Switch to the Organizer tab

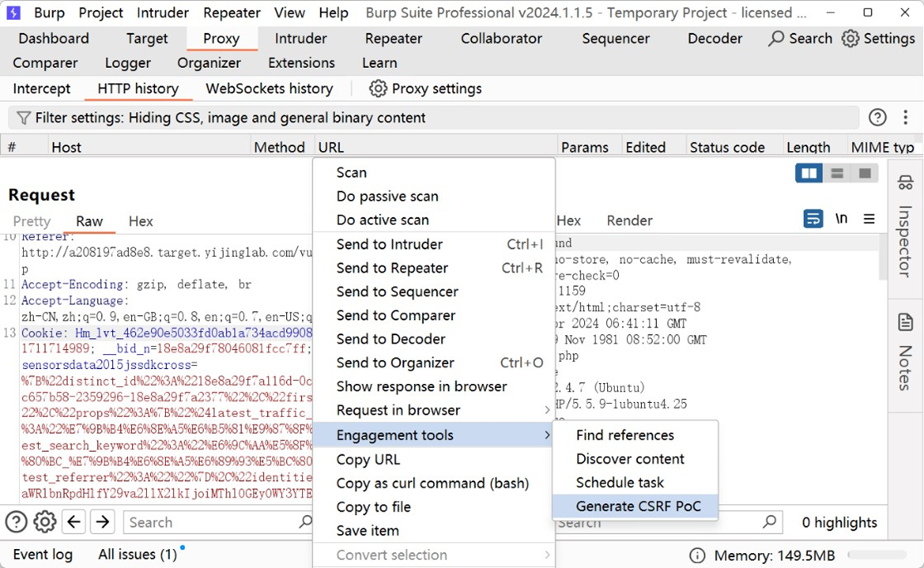point(209,62)
